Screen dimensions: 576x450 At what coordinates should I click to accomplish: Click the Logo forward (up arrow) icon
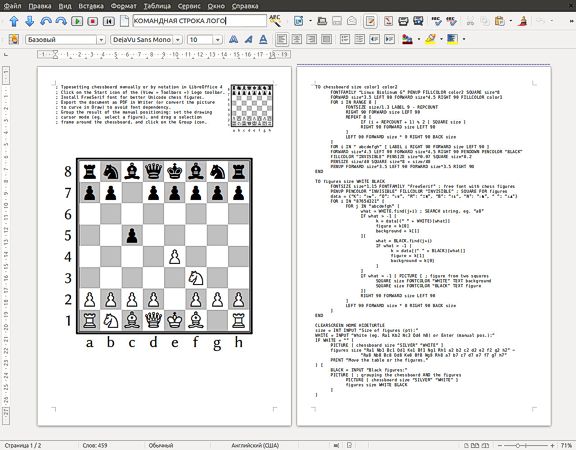point(14,21)
